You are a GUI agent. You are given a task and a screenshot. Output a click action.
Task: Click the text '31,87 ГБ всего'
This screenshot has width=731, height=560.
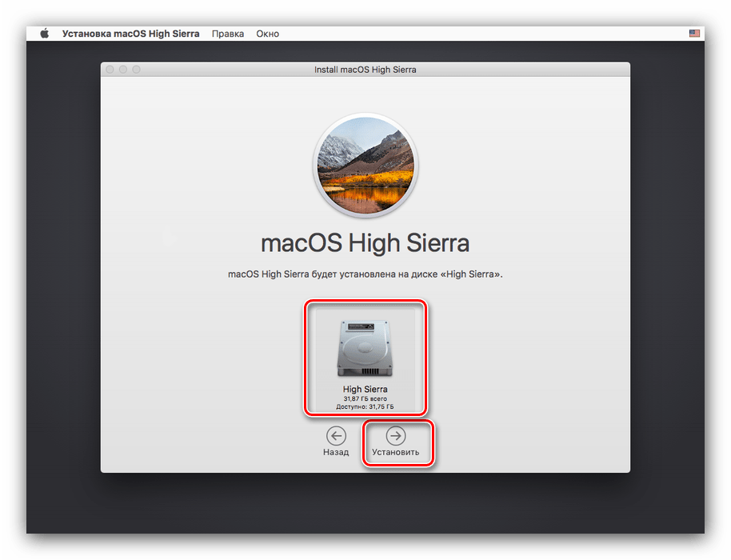(365, 398)
